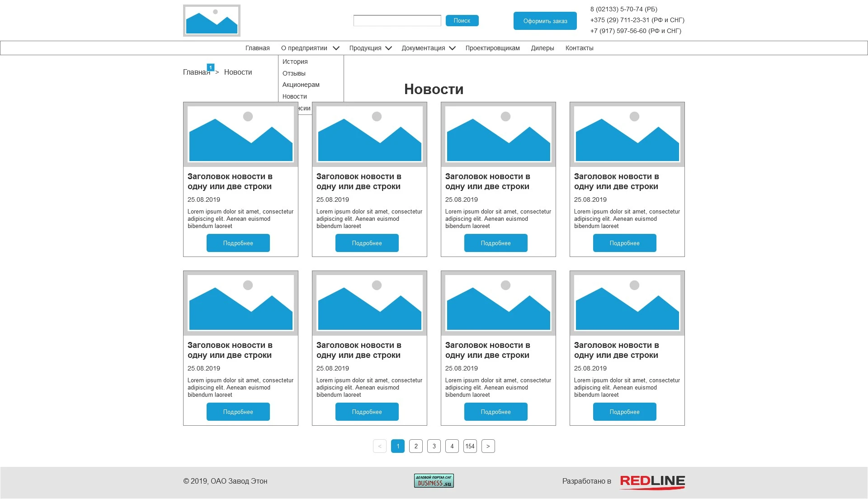
Task: Click the © 2019, ОАО Завод Этон footer text
Action: click(x=225, y=481)
